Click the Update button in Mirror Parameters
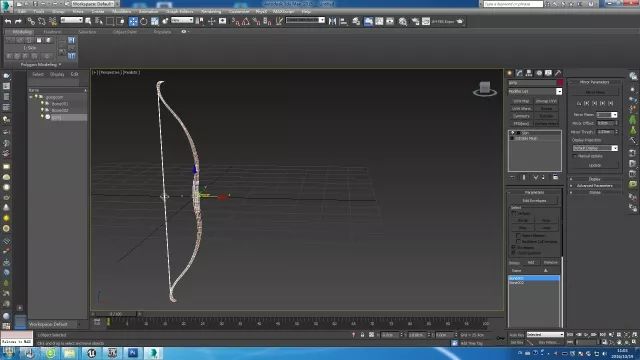This screenshot has width=640, height=360. point(595,165)
